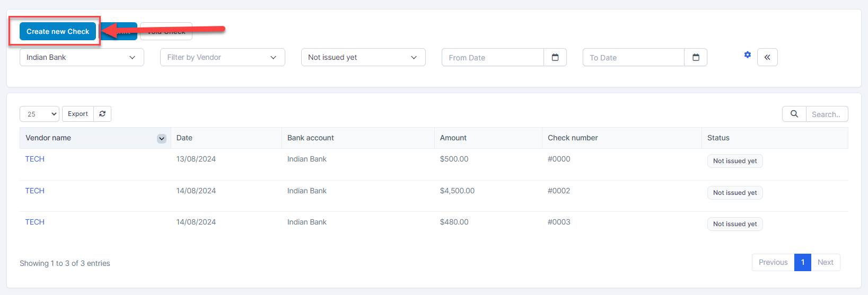868x295 pixels.
Task: Toggle Vendor name column sort arrow
Action: (162, 138)
